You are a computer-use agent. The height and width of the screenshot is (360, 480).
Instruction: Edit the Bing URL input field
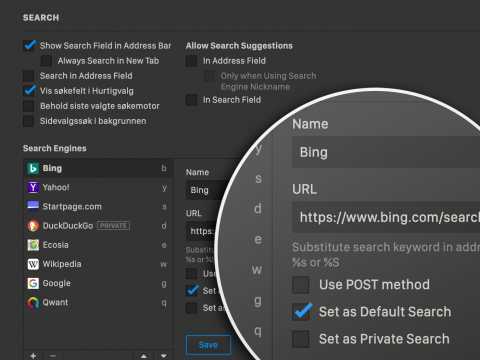pyautogui.click(x=386, y=217)
